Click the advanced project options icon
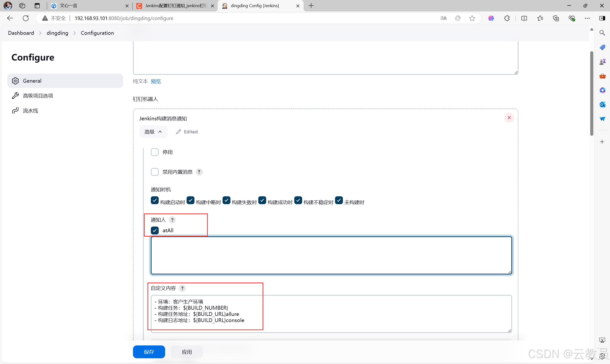This screenshot has height=364, width=610. pyautogui.click(x=15, y=95)
